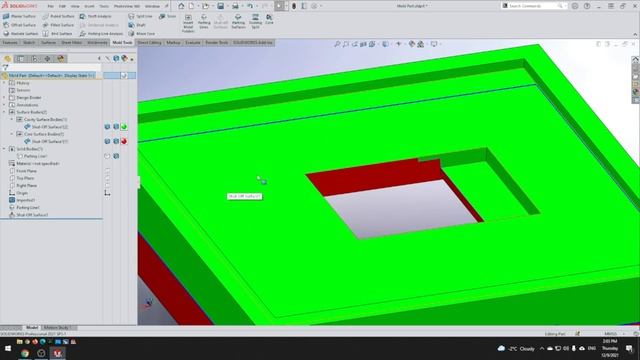Select the Radiate Surface tool
The width and height of the screenshot is (640, 360).
(x=20, y=33)
